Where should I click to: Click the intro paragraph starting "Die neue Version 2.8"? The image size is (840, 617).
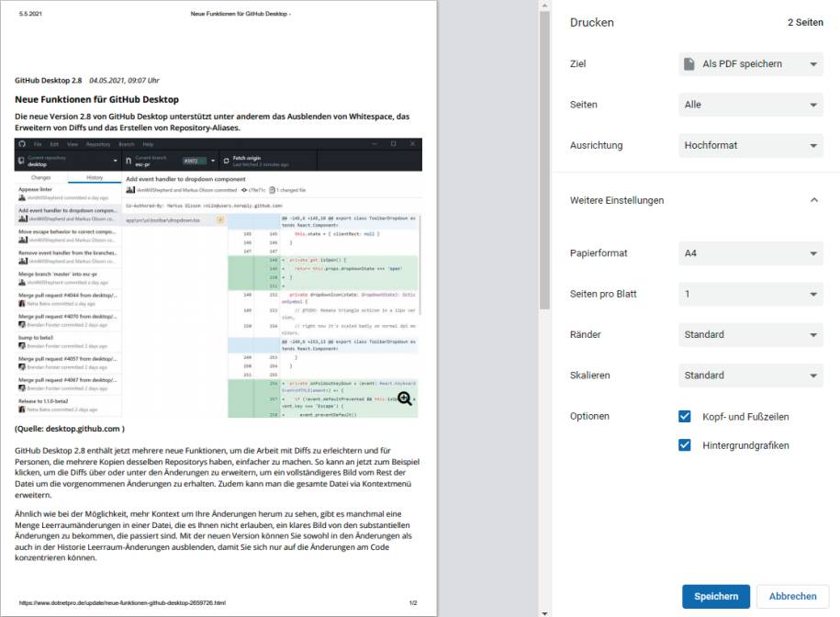[212, 122]
